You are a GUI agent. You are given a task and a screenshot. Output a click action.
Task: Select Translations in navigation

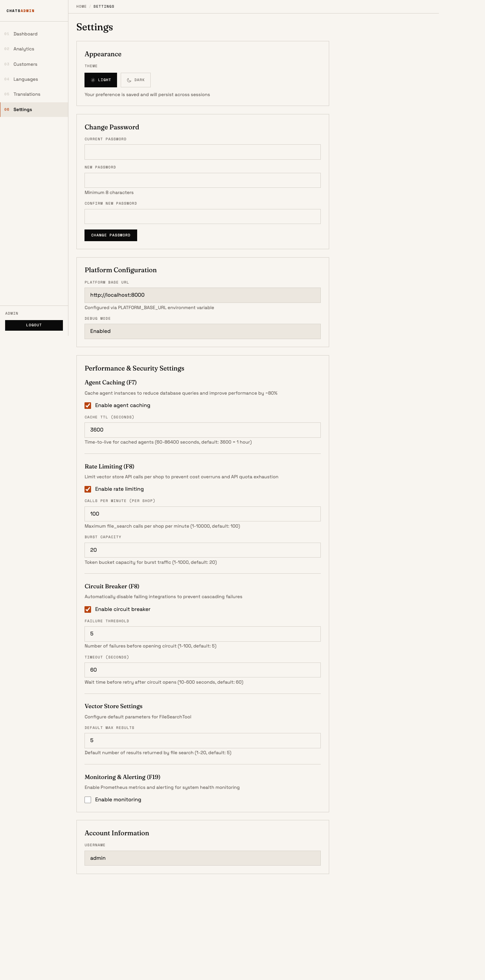tap(26, 94)
